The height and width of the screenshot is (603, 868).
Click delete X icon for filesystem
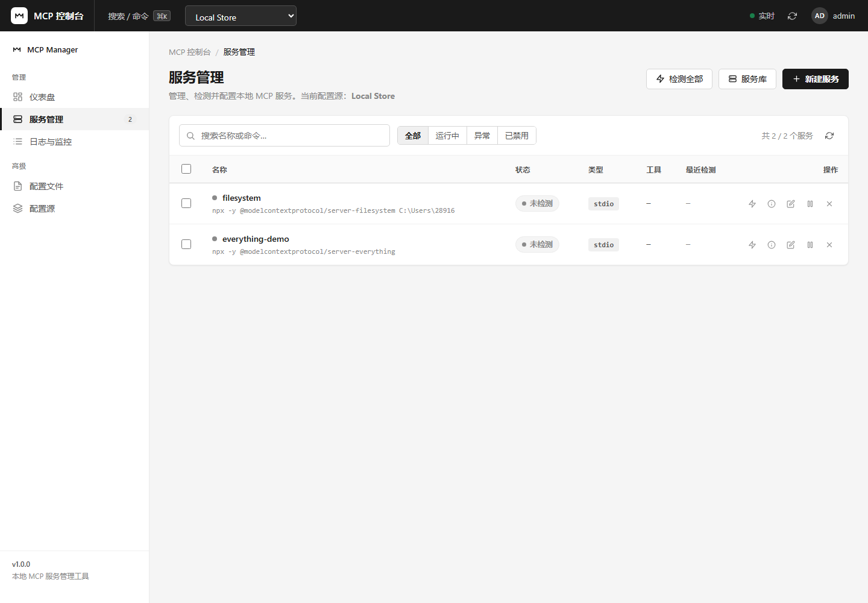click(829, 204)
